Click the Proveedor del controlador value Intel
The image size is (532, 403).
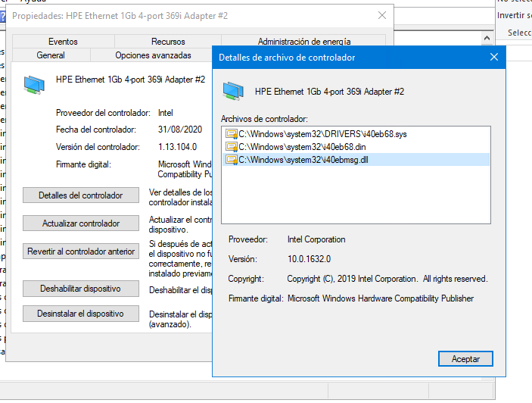click(x=165, y=113)
